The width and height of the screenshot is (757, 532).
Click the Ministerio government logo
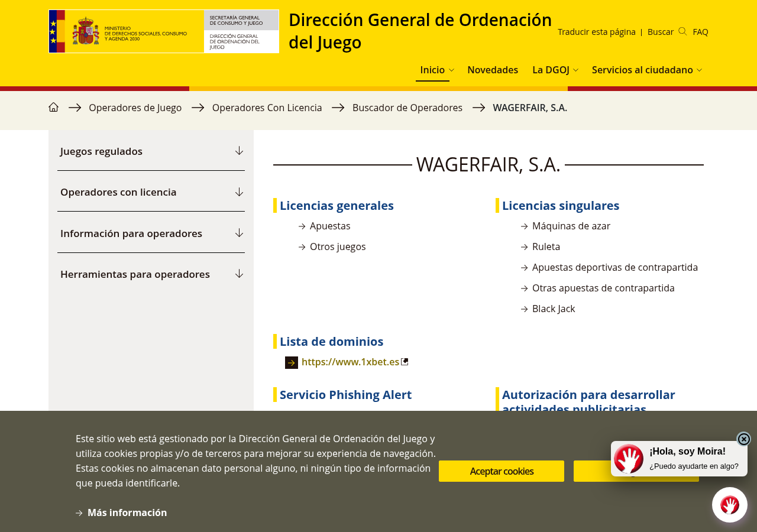point(164,31)
